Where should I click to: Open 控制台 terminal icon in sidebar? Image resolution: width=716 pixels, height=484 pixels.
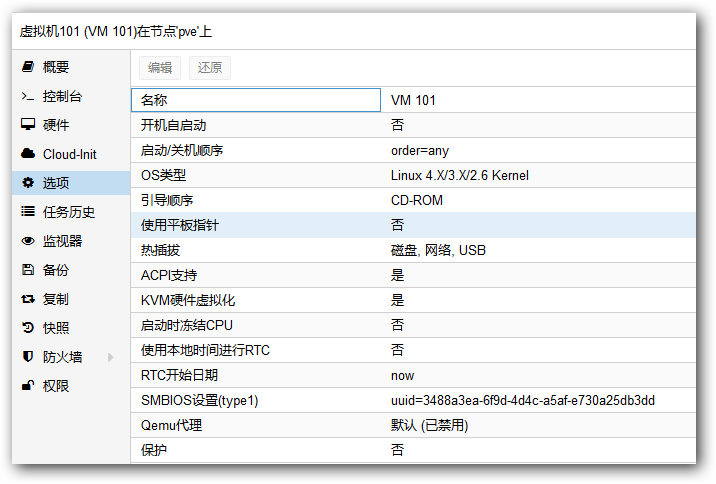click(x=28, y=96)
